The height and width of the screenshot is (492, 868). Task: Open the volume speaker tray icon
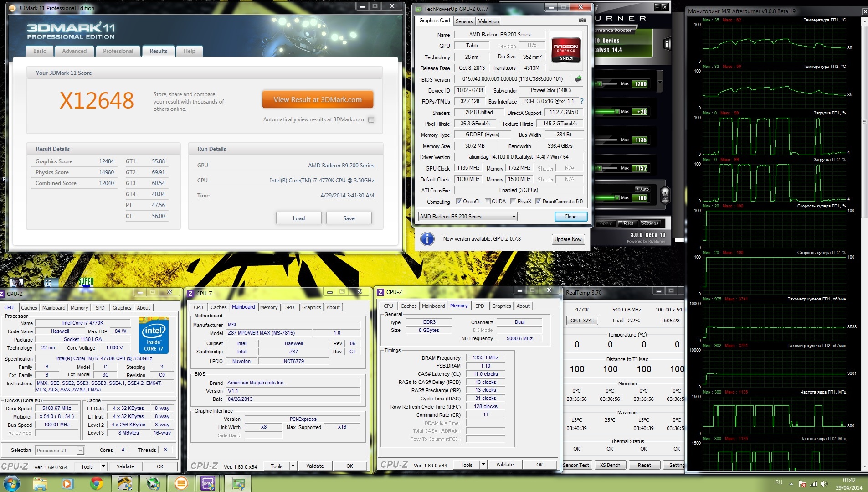click(x=824, y=484)
